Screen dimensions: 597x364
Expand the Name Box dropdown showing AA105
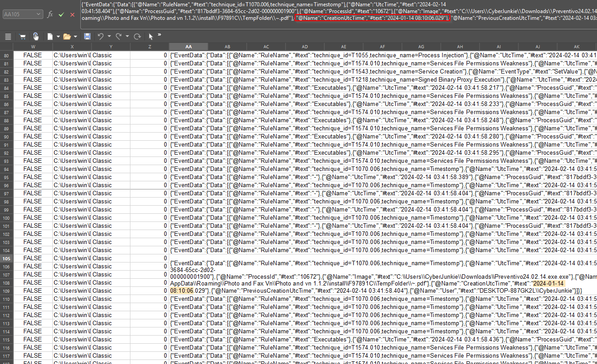click(39, 14)
